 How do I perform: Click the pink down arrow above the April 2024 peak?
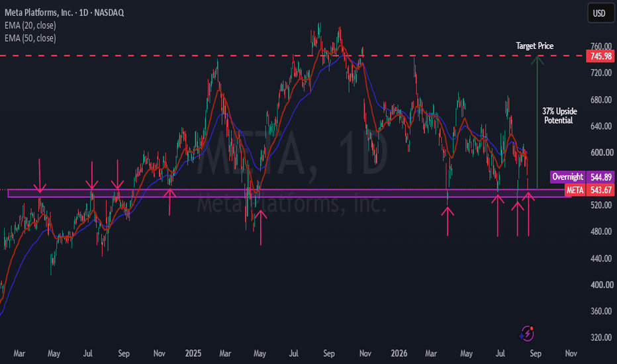point(39,176)
